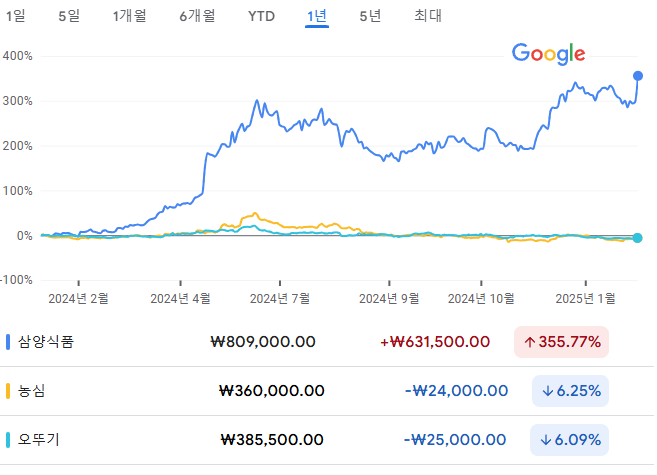Click the blue endpoint marker of 삼양식품 line

(638, 76)
